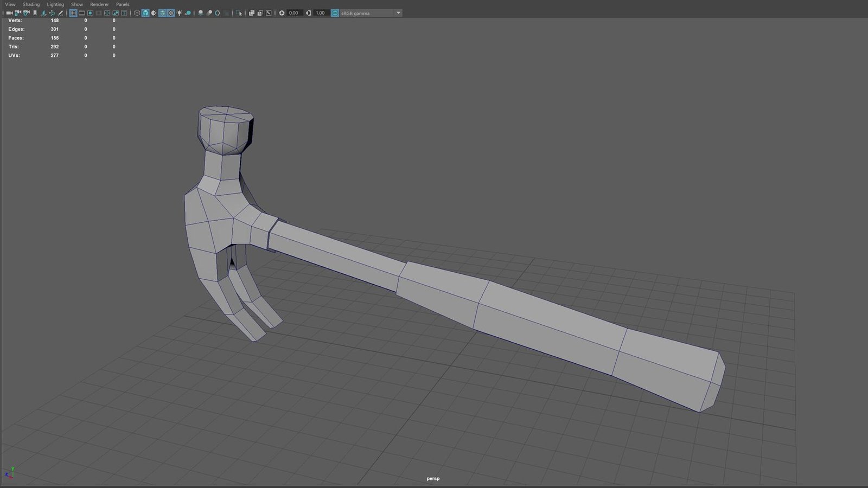Screen dimensions: 868x488
Task: Click the persp camera label
Action: (433, 478)
